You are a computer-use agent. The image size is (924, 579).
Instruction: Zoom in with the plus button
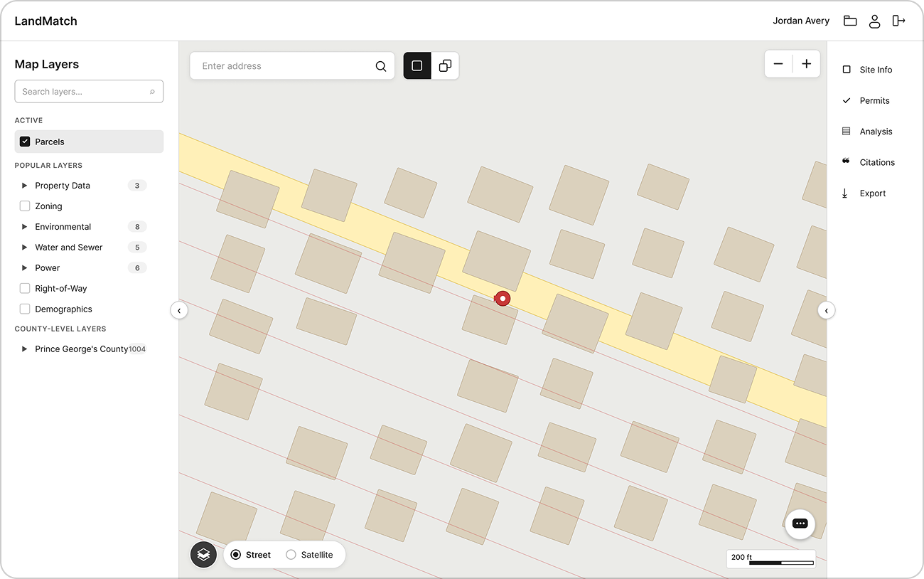click(x=806, y=64)
